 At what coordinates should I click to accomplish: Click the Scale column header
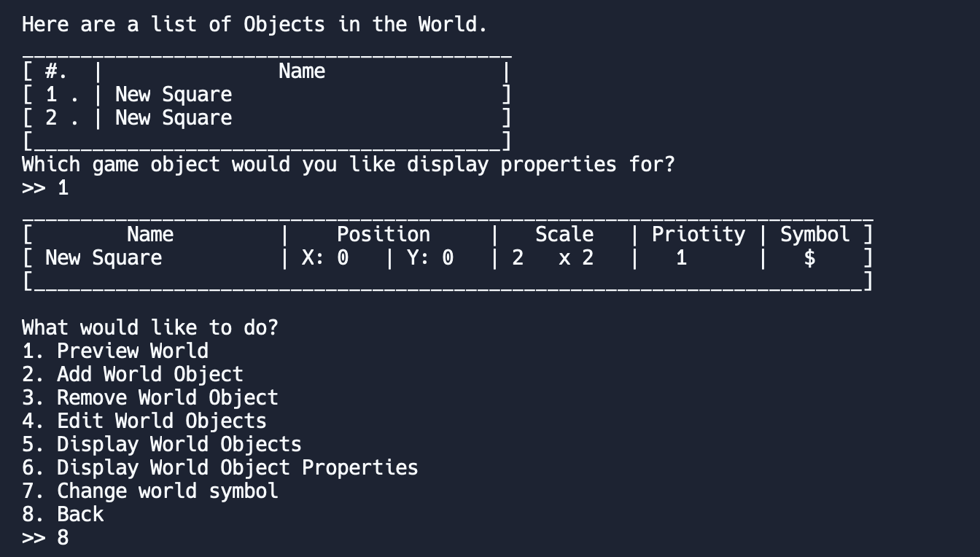(x=564, y=234)
